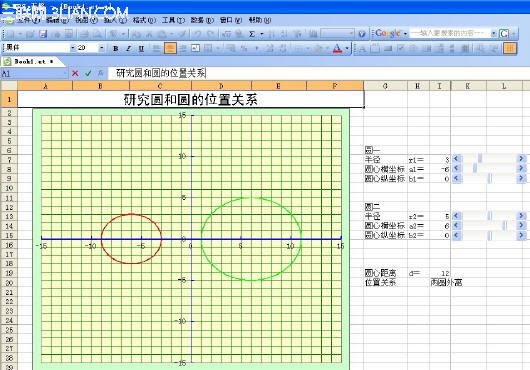The height and width of the screenshot is (370, 530).
Task: Open the AutoSum dropdown arrow
Action: 261,34
